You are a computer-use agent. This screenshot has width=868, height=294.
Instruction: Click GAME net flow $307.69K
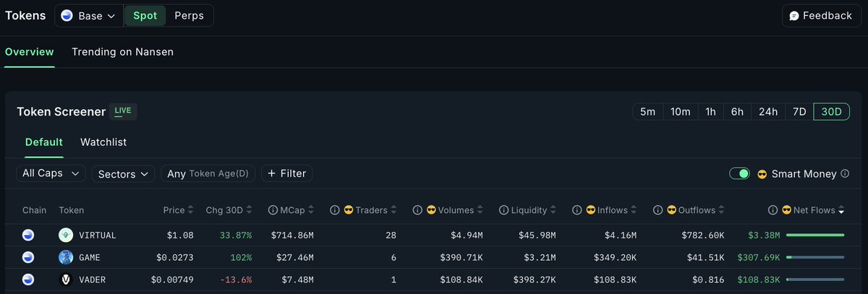pos(759,257)
